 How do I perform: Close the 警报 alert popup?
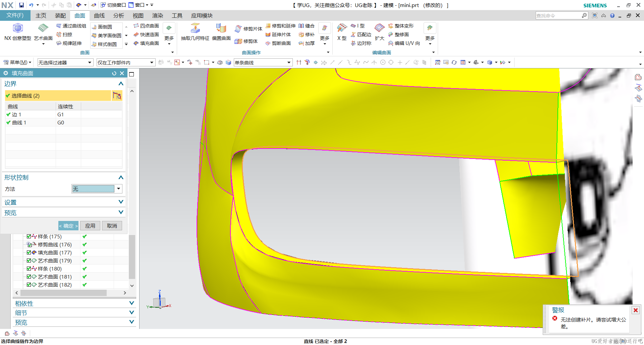pos(636,310)
